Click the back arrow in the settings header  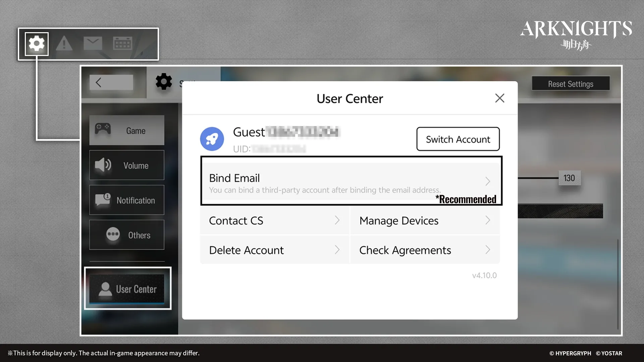click(99, 82)
